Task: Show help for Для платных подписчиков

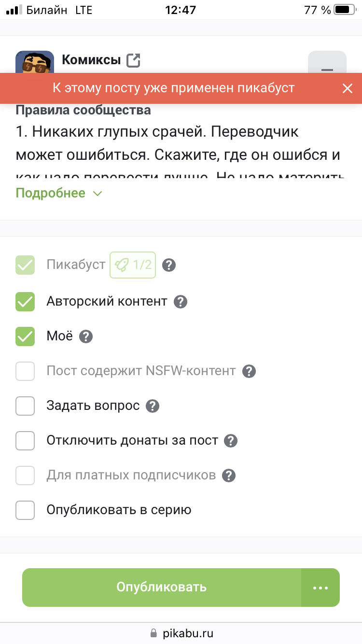Action: tap(229, 476)
